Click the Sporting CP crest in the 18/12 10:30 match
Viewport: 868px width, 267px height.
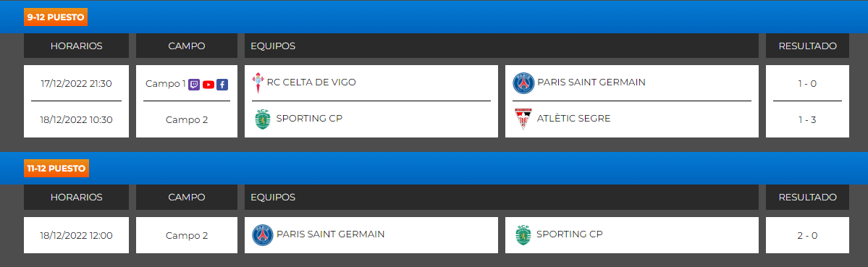point(262,119)
